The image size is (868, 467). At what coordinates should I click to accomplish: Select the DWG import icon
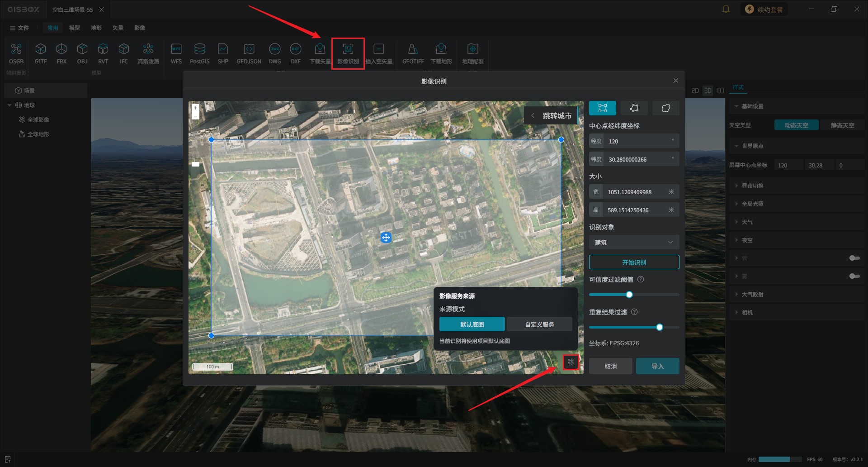[275, 53]
